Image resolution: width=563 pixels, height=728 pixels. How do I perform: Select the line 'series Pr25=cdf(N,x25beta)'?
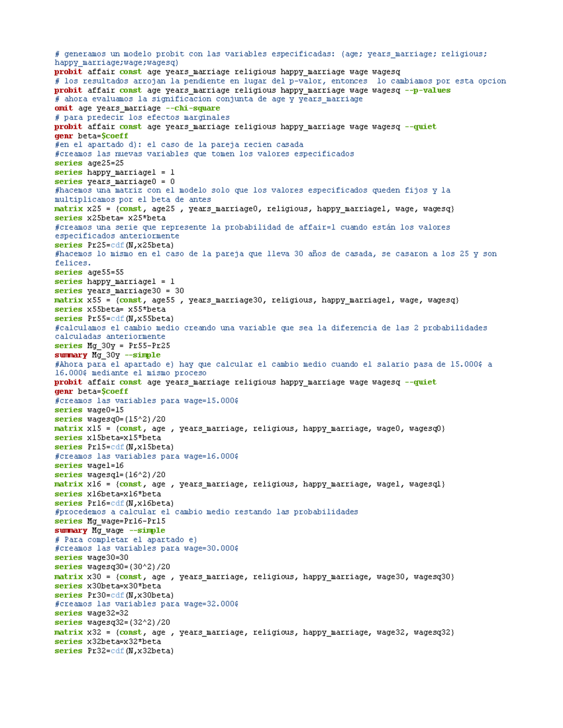pos(114,245)
